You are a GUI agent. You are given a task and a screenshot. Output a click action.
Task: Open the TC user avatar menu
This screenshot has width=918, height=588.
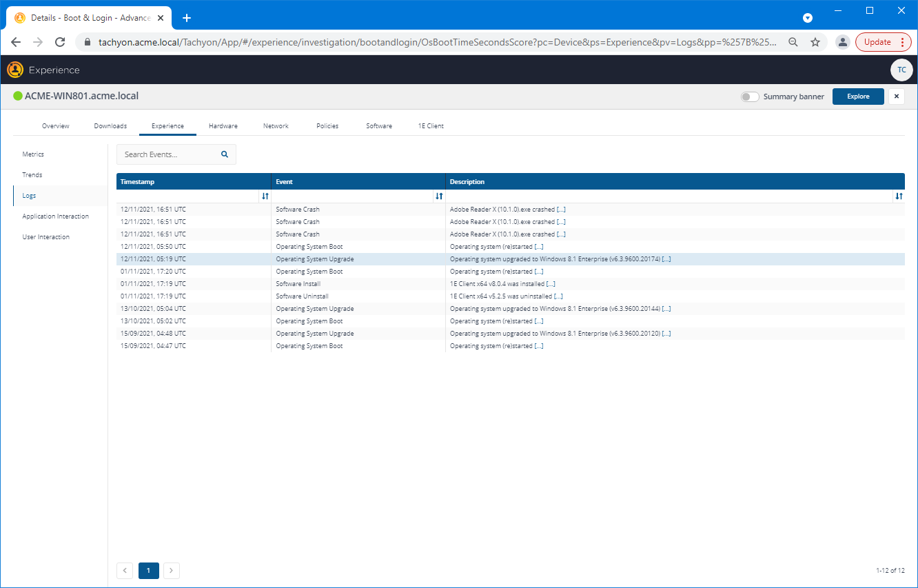[x=901, y=70]
